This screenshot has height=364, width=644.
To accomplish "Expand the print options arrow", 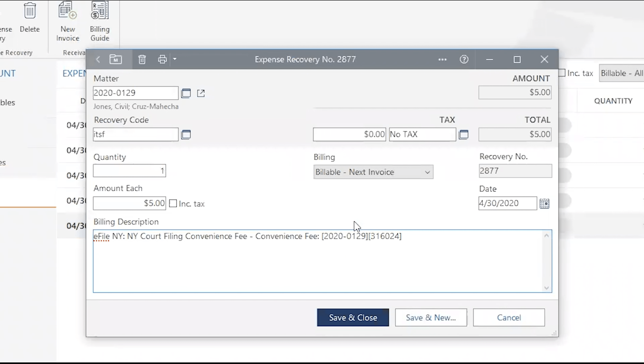I will coord(175,59).
